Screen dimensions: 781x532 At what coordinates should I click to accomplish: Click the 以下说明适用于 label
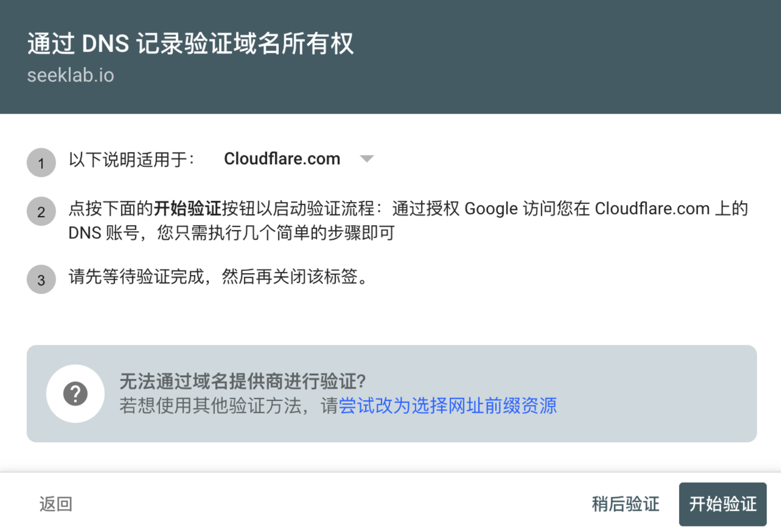pos(131,159)
